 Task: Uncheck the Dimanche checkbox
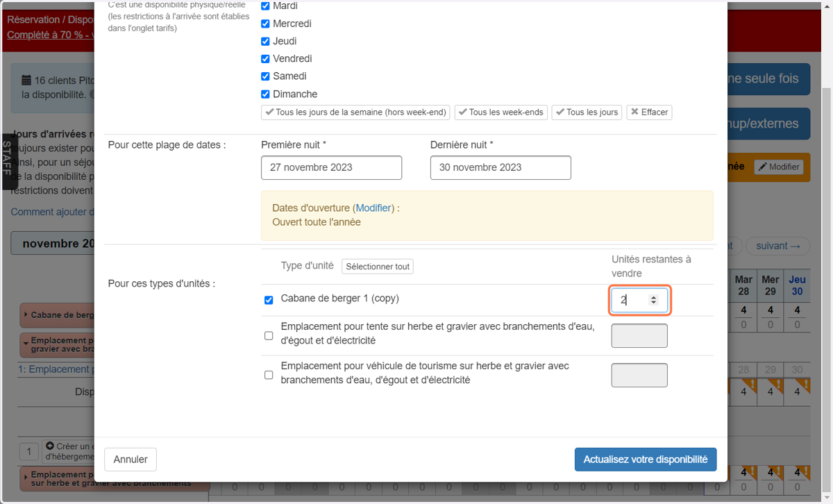tap(265, 94)
